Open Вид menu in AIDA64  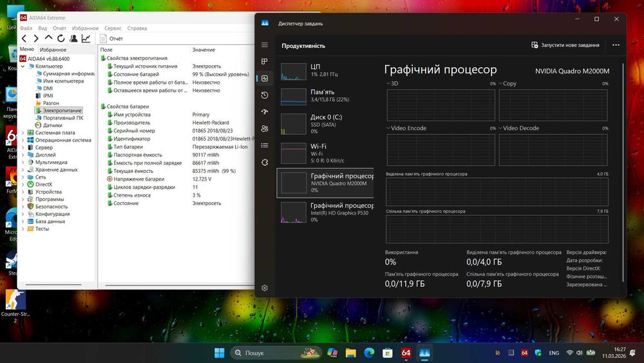[x=43, y=28]
